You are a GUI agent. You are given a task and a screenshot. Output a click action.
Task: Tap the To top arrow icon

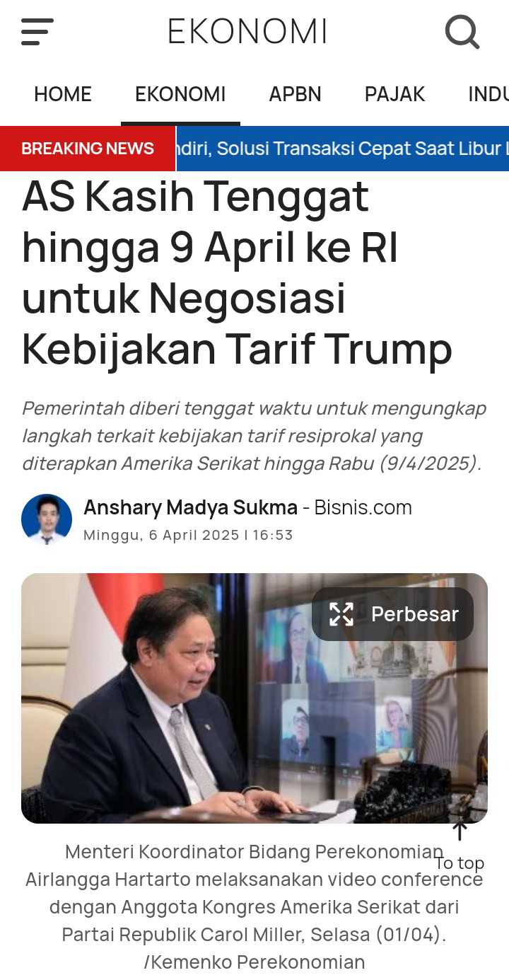tap(460, 831)
